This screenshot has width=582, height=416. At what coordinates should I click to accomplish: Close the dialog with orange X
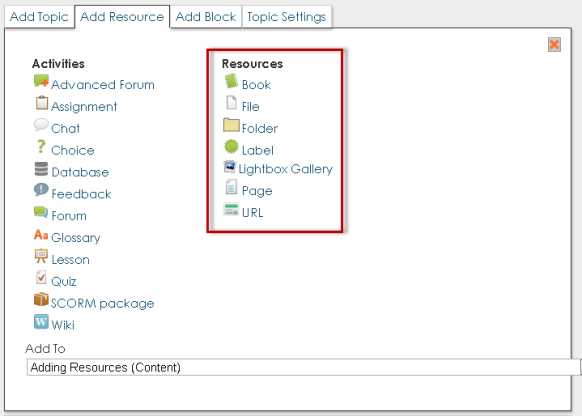pyautogui.click(x=554, y=45)
